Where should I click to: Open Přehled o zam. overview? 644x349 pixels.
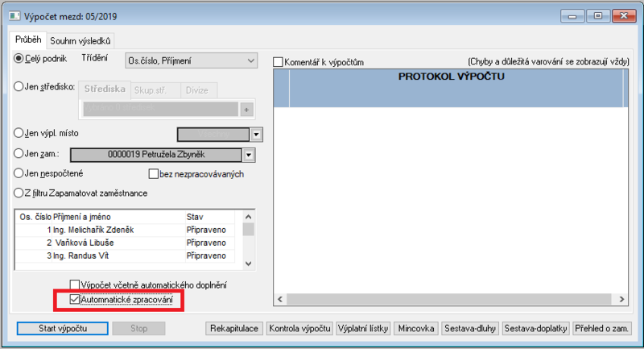(x=601, y=328)
